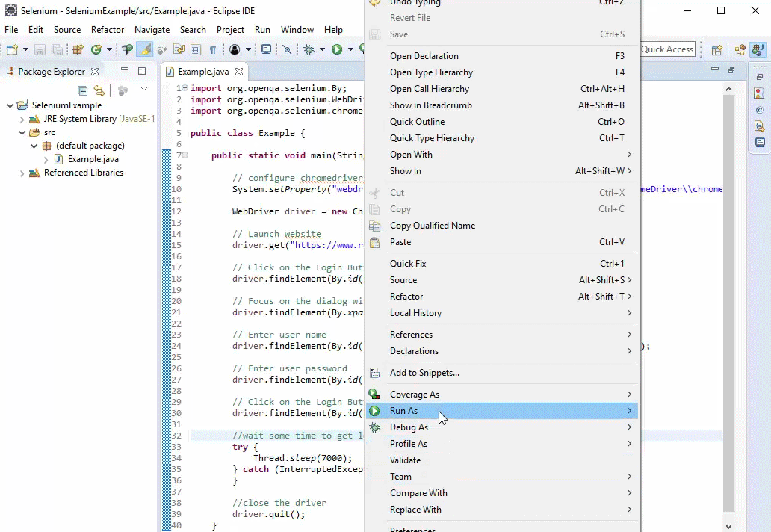Open dropdown next to the user profile icon
The image size is (771, 532).
coord(248,49)
